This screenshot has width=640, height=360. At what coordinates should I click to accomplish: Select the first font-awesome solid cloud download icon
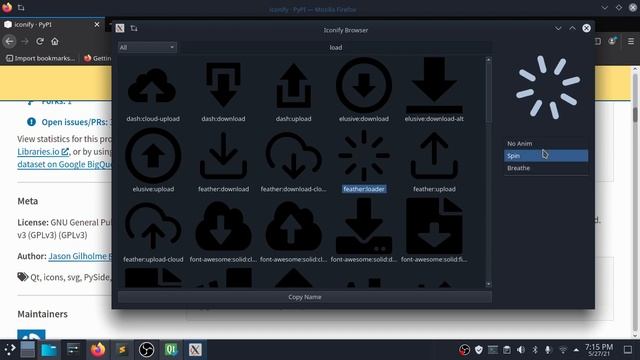(x=223, y=227)
